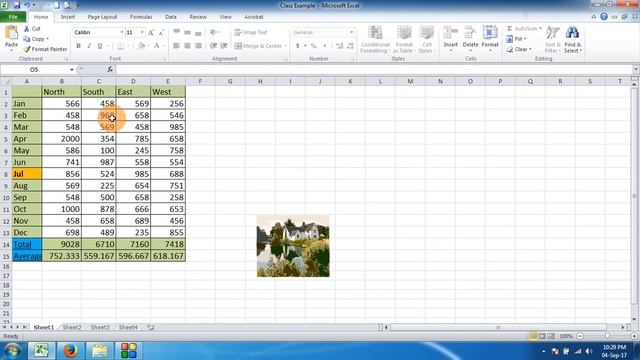Toggle Wrap Text
640x360 pixels.
click(251, 32)
